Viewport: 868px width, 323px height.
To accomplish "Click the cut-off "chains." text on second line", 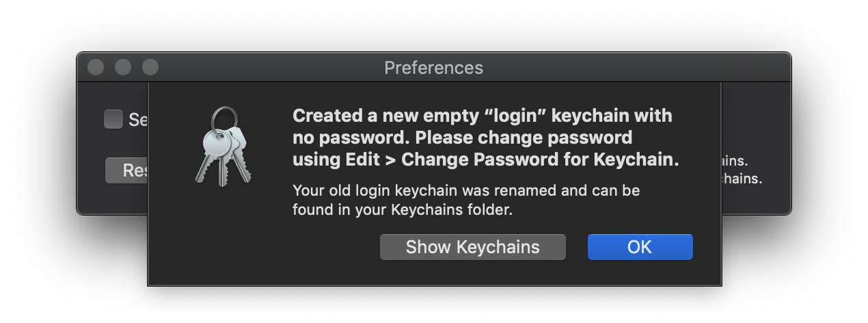I will [742, 179].
